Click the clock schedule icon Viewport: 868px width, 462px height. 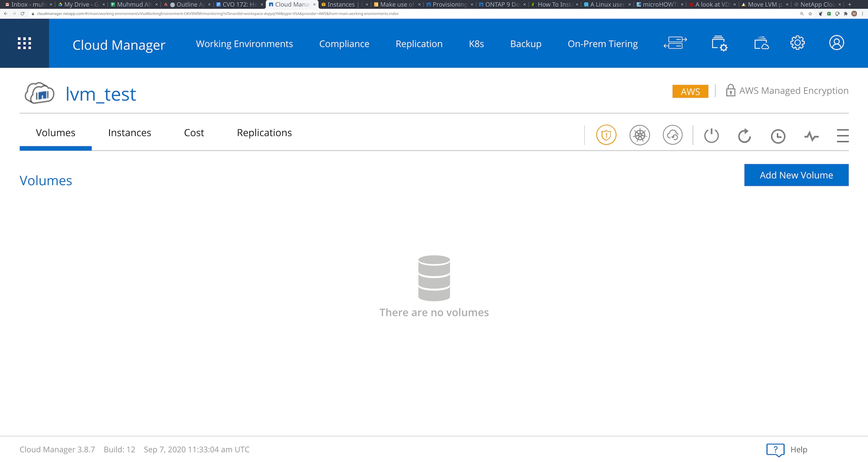[x=778, y=136]
